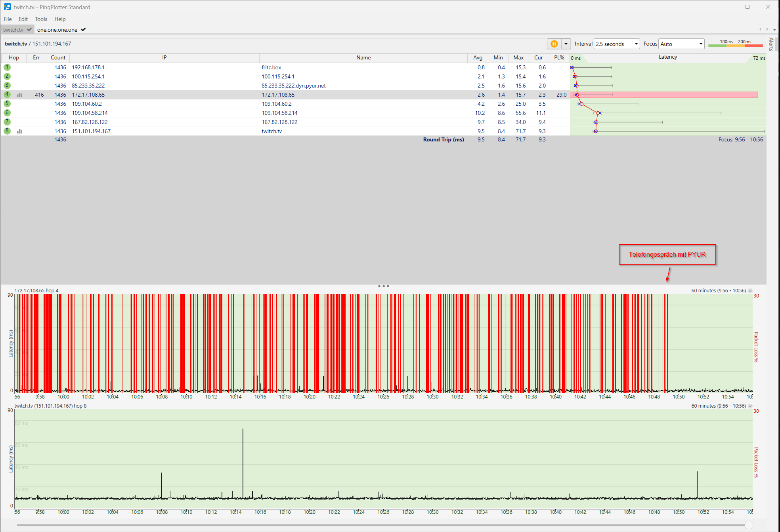Sort by the PL% column header
Image resolution: width=780 pixels, height=532 pixels.
click(x=559, y=58)
